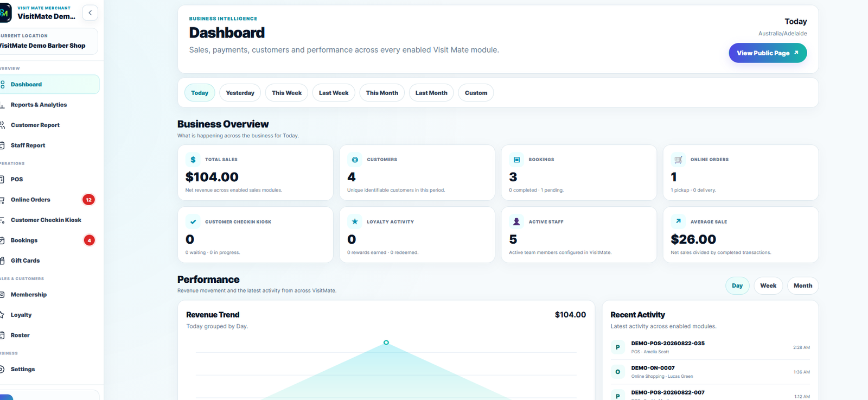The image size is (868, 400).
Task: Select the Last Week date filter
Action: 334,93
